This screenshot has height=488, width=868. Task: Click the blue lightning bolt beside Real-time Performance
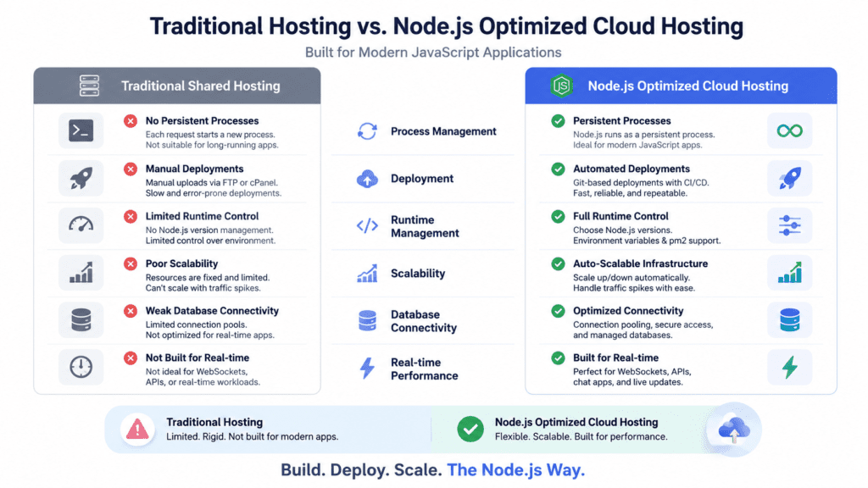(x=367, y=368)
